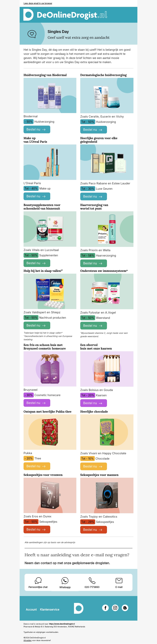Open the www.deonlinedrogist.nl footer link

[x=62, y=624]
